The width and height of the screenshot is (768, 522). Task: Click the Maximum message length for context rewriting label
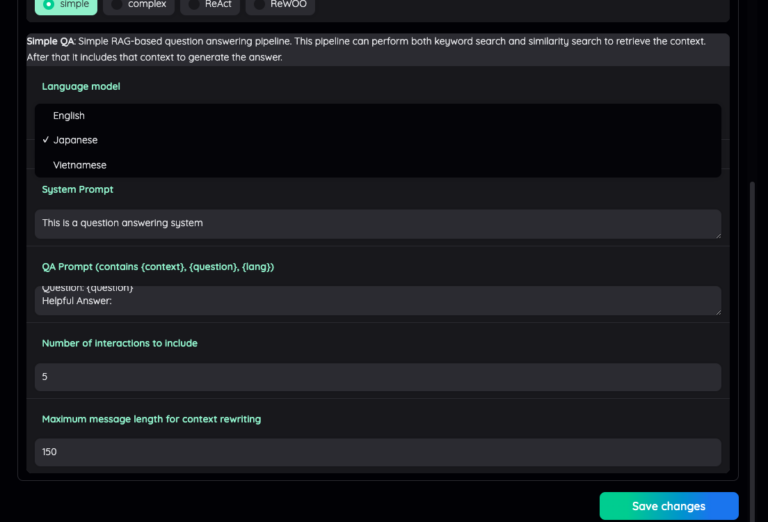[151, 419]
